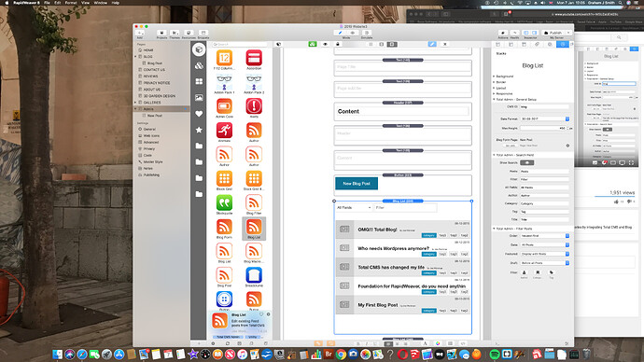
Task: Select the Alerts stack icon
Action: [254, 106]
